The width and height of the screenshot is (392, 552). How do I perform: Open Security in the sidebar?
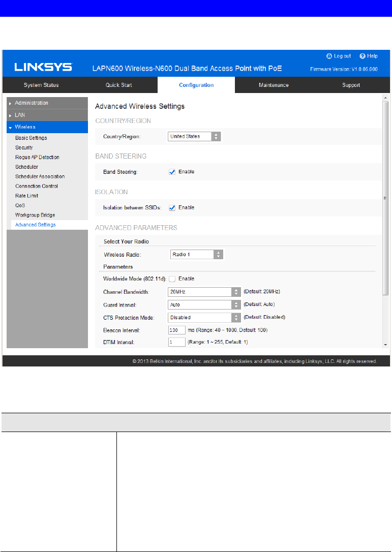pos(24,147)
